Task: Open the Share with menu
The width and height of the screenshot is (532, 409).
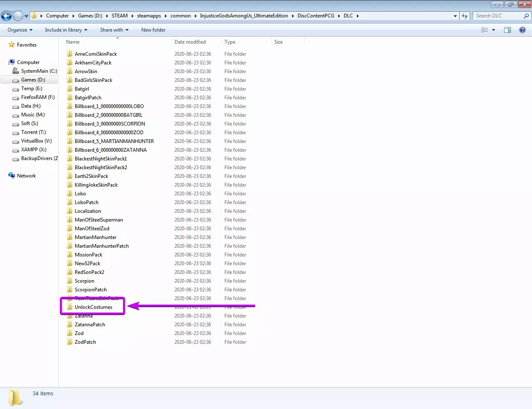Action: click(x=114, y=30)
